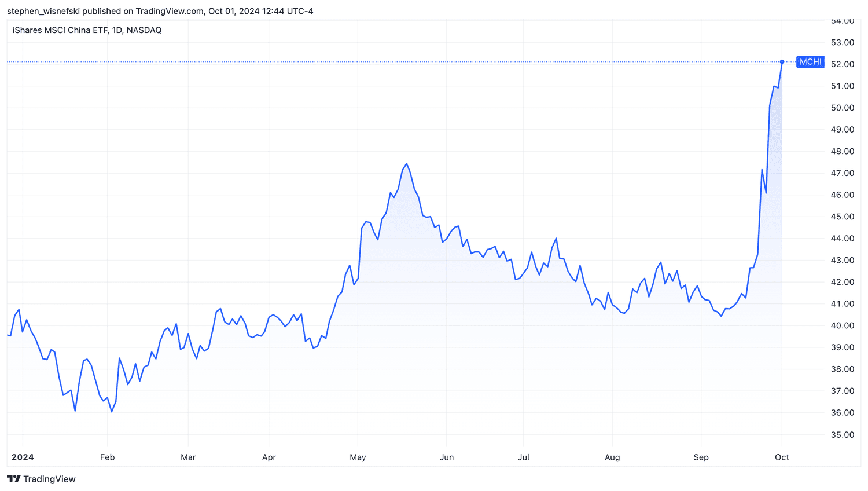Click the 50.00 price axis value

pos(843,108)
